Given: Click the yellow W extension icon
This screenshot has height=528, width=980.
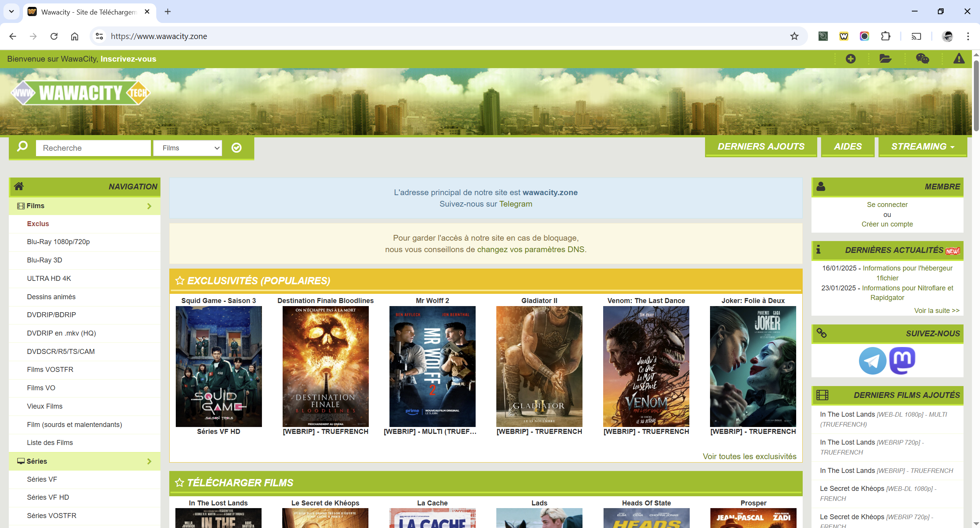Looking at the screenshot, I should pos(844,36).
